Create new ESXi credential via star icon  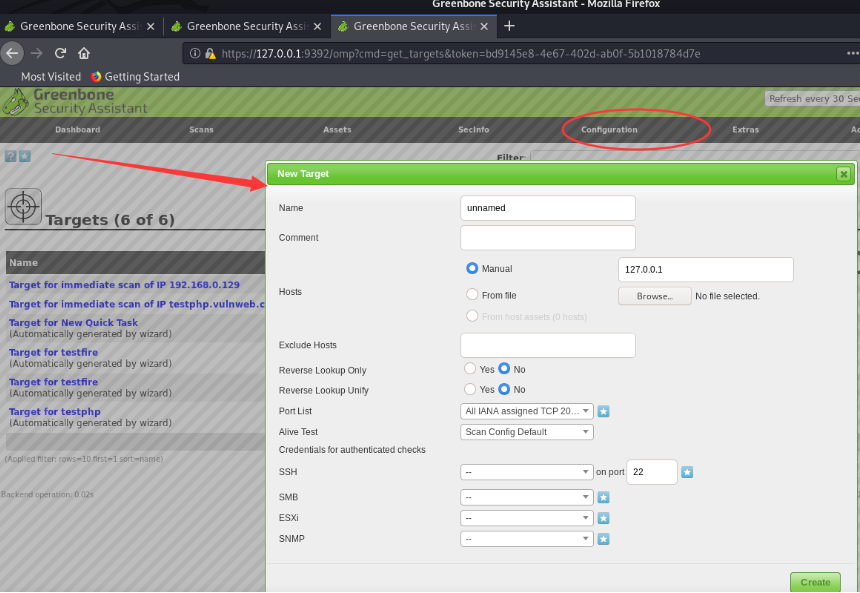click(x=603, y=518)
